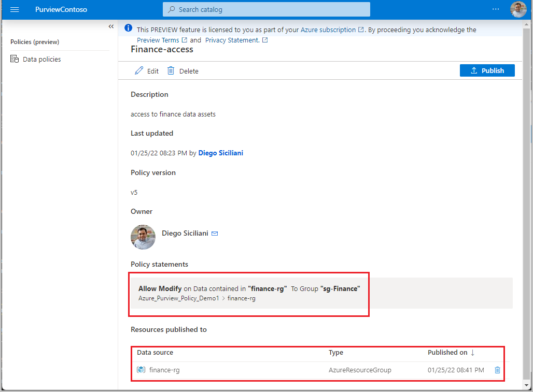Click the info icon in the preview banner
The width and height of the screenshot is (533, 392).
(x=128, y=27)
